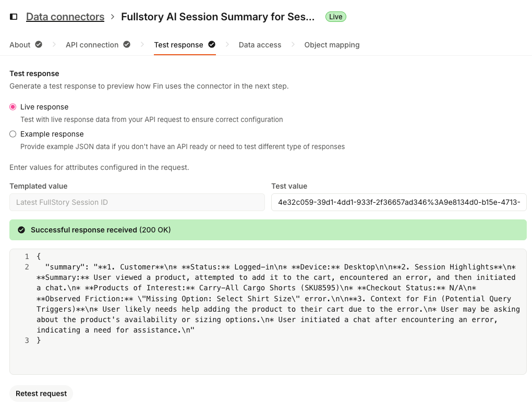
Task: Click the Test value input field
Action: (x=398, y=202)
